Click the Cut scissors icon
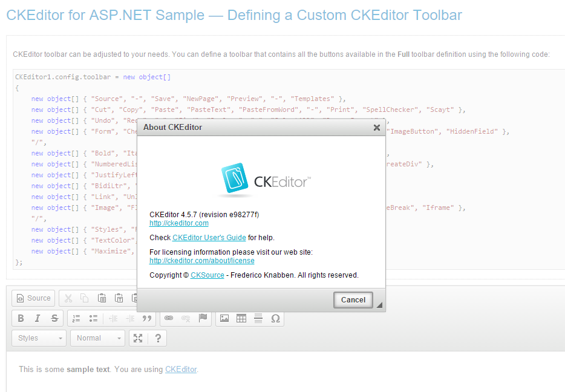Image resolution: width=565 pixels, height=392 pixels. [x=68, y=298]
